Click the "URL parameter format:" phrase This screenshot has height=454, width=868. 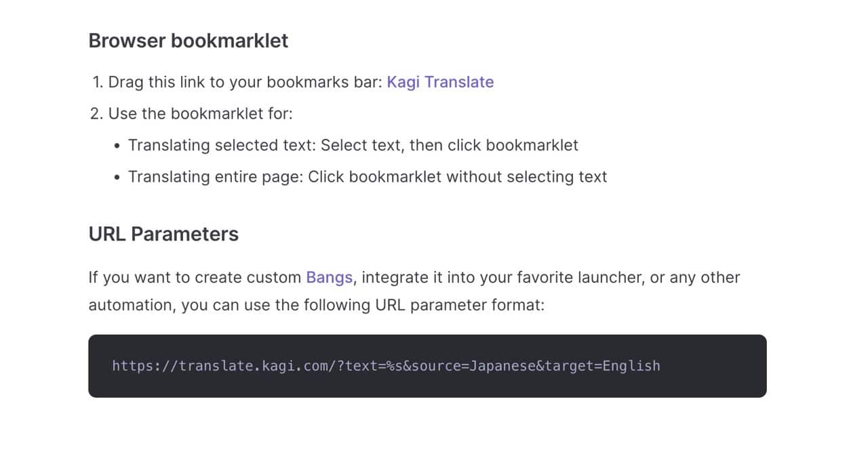[459, 305]
